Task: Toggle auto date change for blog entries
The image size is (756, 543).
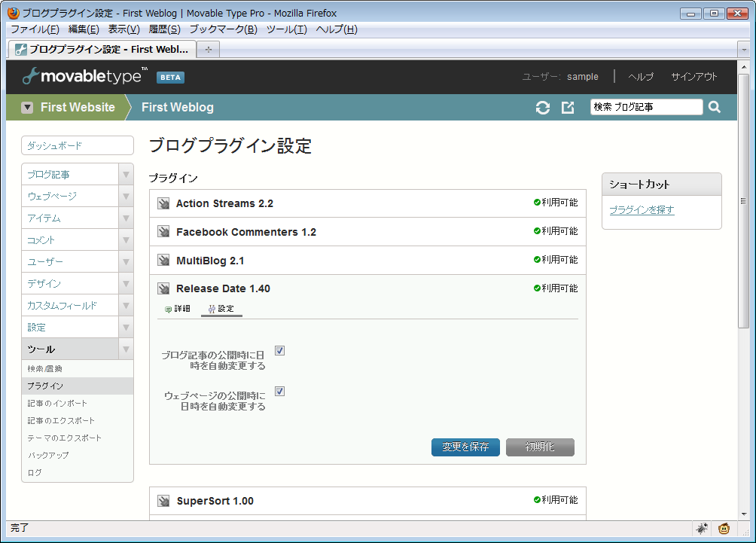Action: 279,351
